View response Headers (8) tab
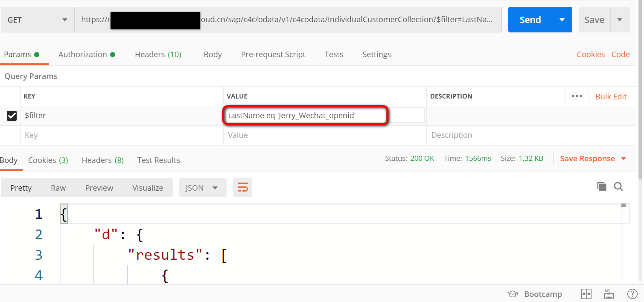 tap(102, 160)
